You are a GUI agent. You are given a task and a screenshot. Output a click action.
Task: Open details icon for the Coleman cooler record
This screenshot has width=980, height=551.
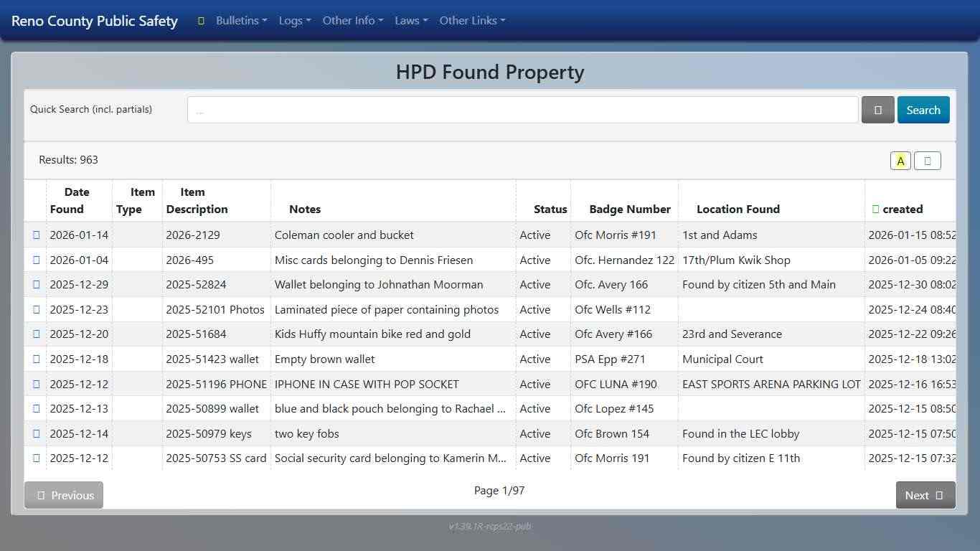point(36,235)
